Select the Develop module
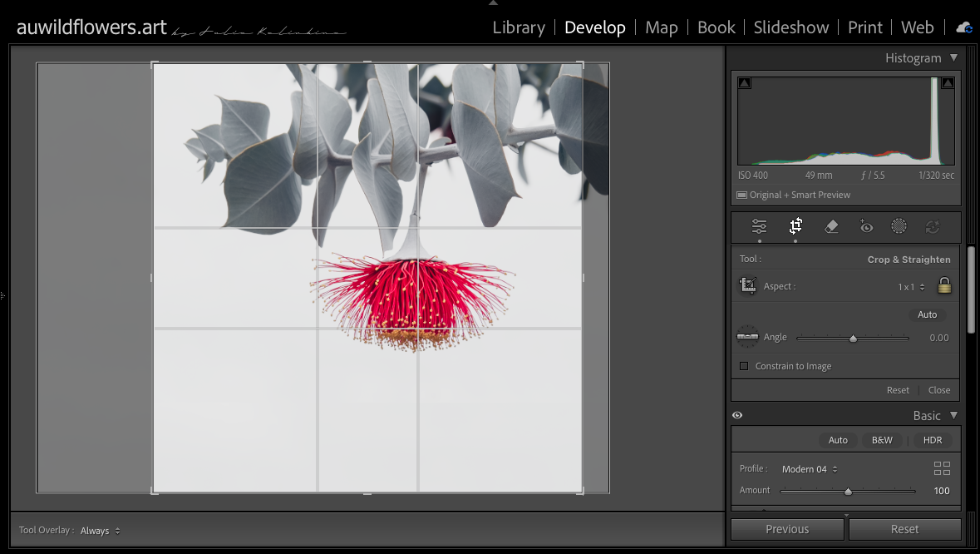The image size is (980, 554). click(594, 27)
